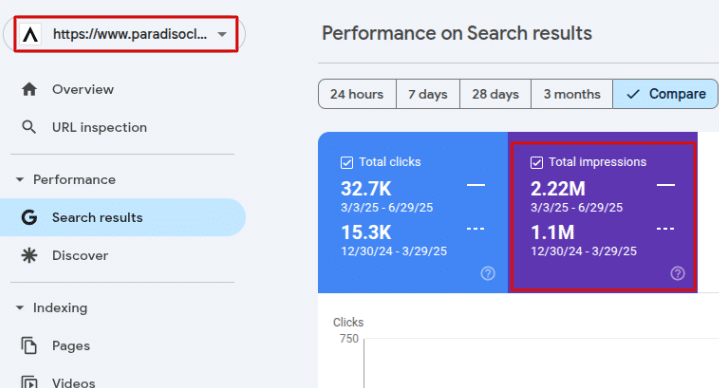Click the Videos icon in sidebar
The image size is (719, 388).
coord(29,382)
